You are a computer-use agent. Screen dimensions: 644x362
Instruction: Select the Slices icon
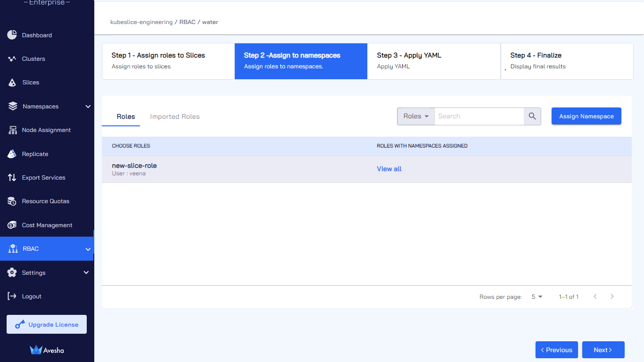pos(12,82)
